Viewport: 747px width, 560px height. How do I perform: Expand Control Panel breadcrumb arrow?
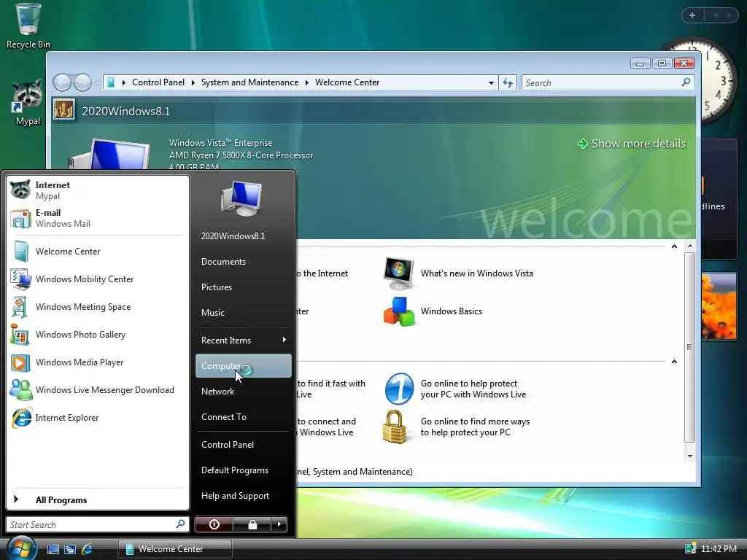click(x=193, y=82)
